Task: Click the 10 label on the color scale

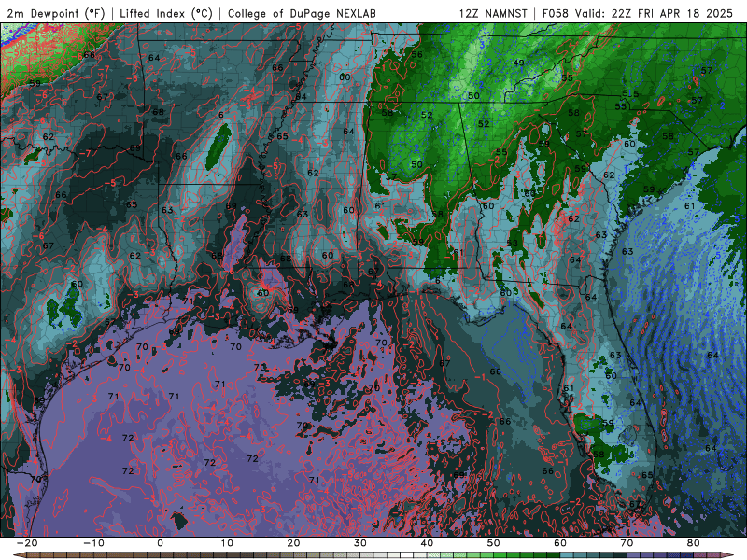Action: click(x=227, y=543)
